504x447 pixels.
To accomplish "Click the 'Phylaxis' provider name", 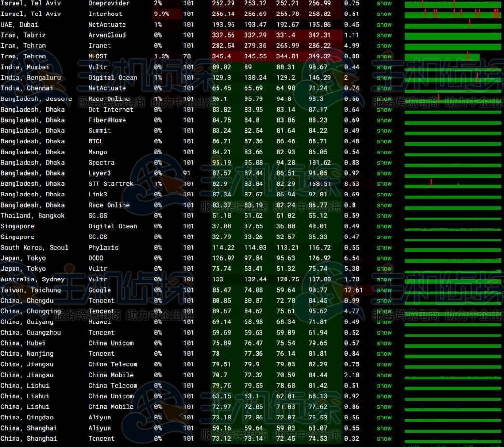I will point(103,248).
